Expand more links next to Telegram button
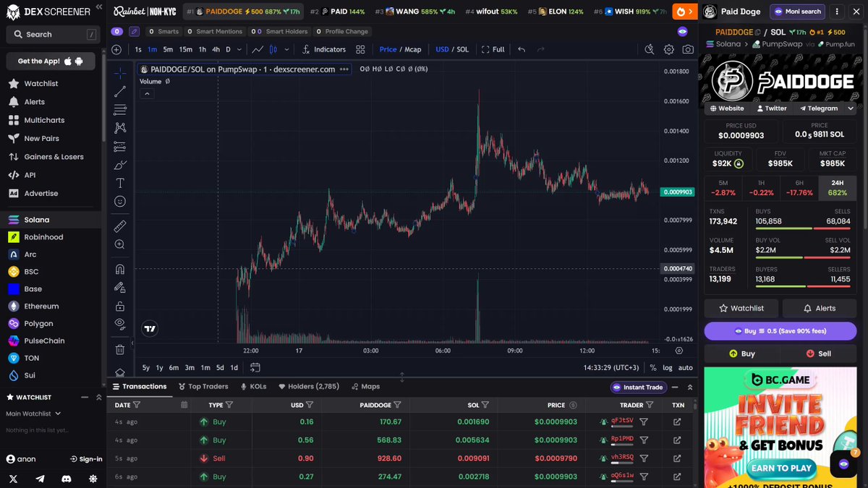This screenshot has height=488, width=868. click(x=851, y=108)
